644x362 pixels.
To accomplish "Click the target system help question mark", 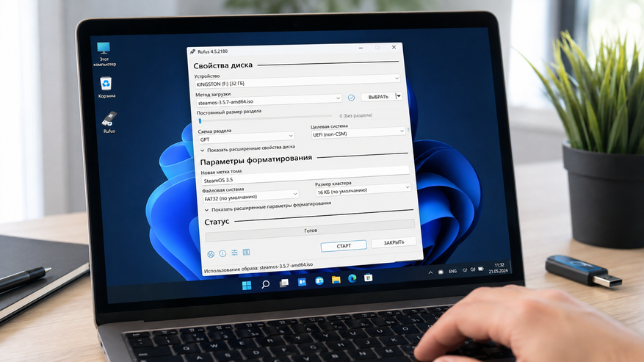I will (408, 130).
